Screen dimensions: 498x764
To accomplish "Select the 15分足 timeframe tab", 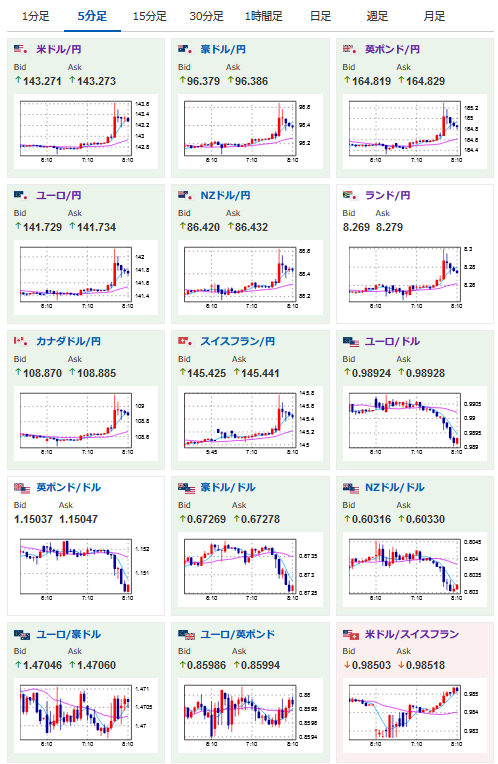I will [x=150, y=16].
